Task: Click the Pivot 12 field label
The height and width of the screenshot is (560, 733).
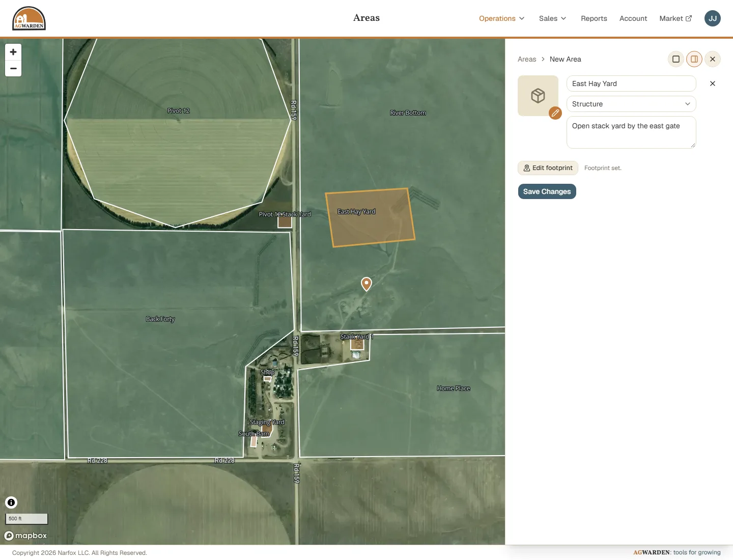Action: 178,110
